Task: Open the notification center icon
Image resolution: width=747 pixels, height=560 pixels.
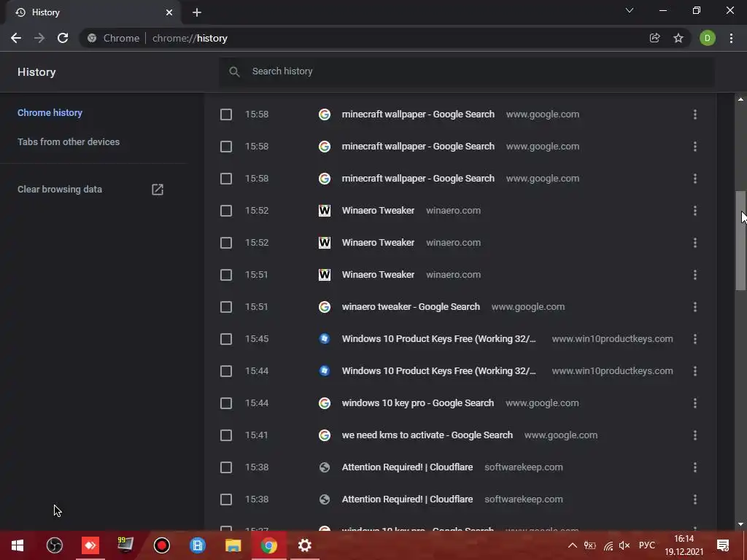Action: click(723, 545)
